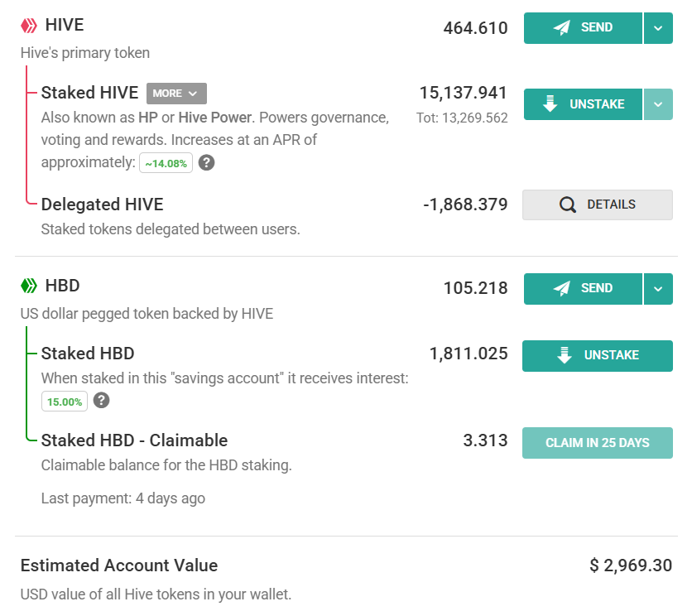This screenshot has width=692, height=616.
Task: Click the Staked HIVE amount 15,137.941
Action: 463,93
